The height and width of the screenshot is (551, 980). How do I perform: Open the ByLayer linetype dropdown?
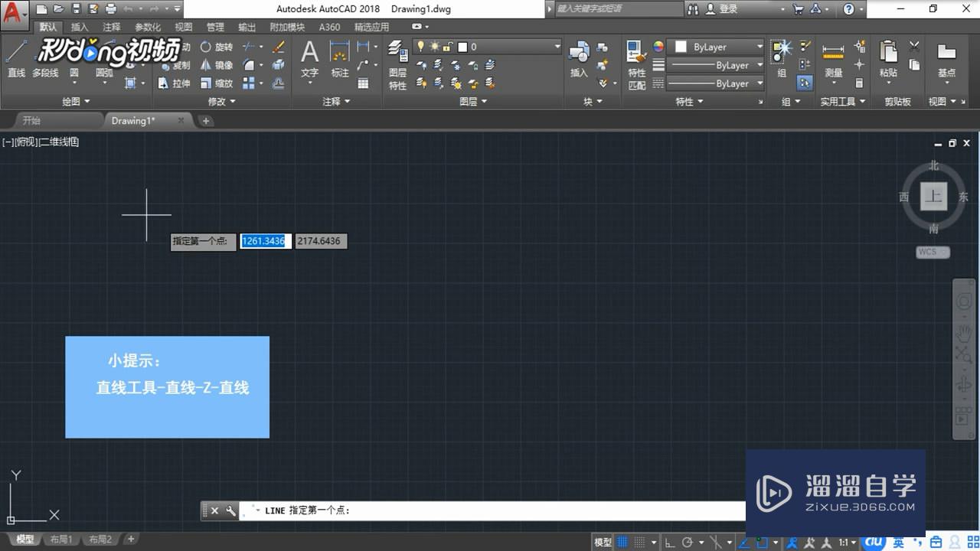pos(715,83)
